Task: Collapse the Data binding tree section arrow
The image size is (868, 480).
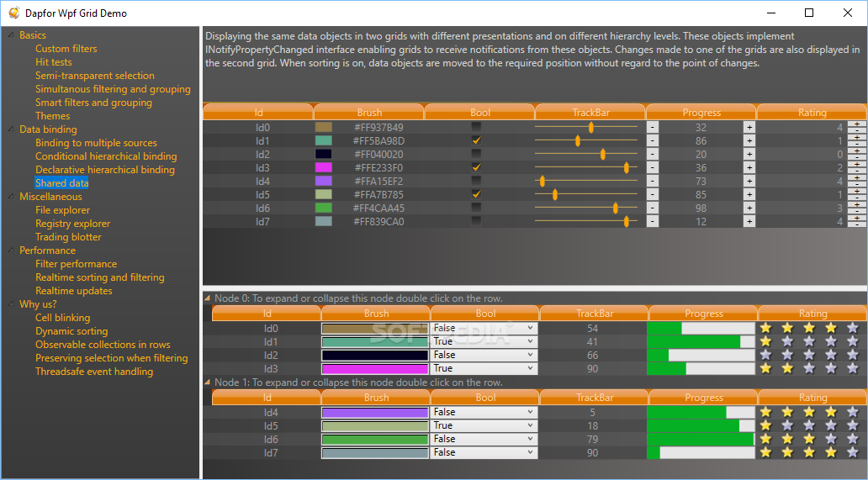Action: coord(11,129)
